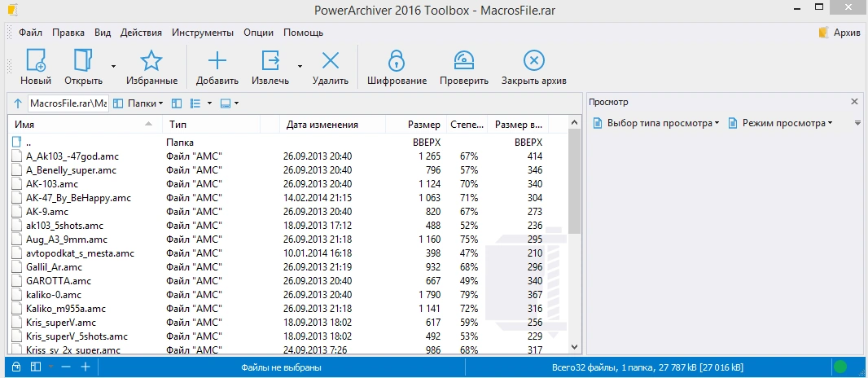Click the list view style icon
This screenshot has width=868, height=378.
[x=195, y=103]
